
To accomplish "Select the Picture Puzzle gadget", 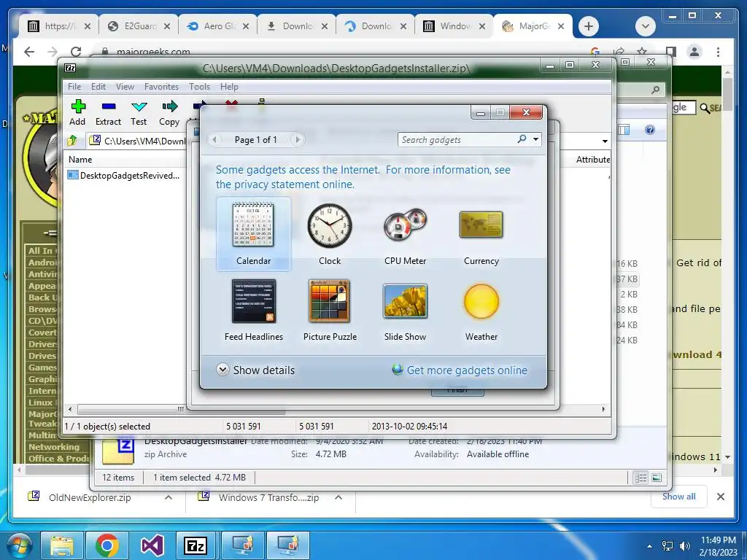I will 330,310.
